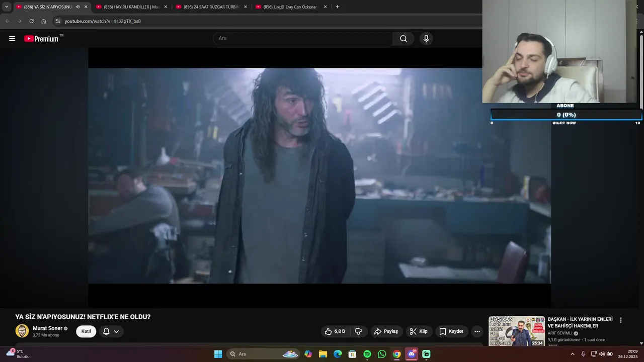Open Copilot from the taskbar
Viewport: 644px width, 362px height.
(308, 354)
